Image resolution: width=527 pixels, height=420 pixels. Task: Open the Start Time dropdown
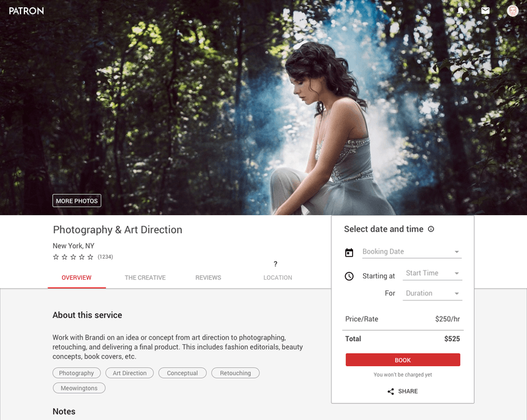point(432,273)
